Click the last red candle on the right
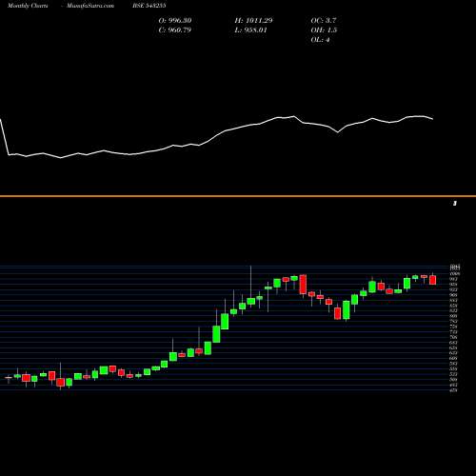Screen dimensions: 476x476 [433, 280]
